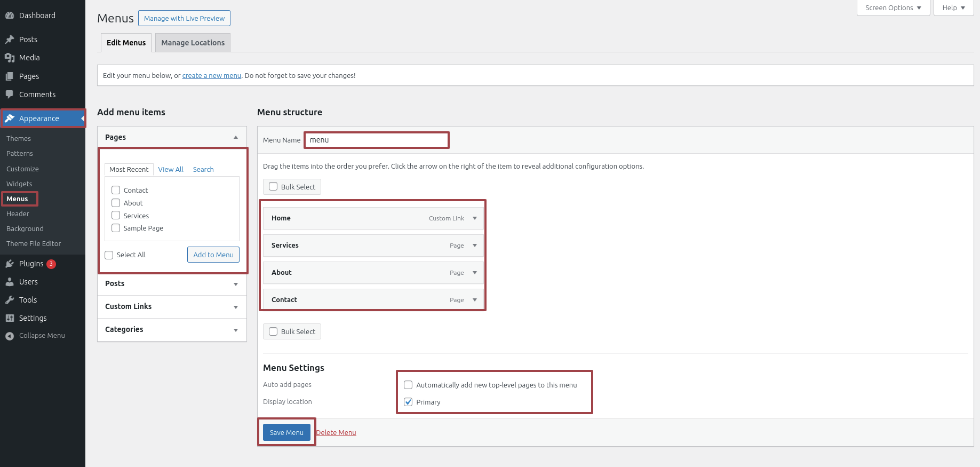Viewport: 980px width, 467px height.
Task: Open Background in the Appearance submenu
Action: coord(25,228)
